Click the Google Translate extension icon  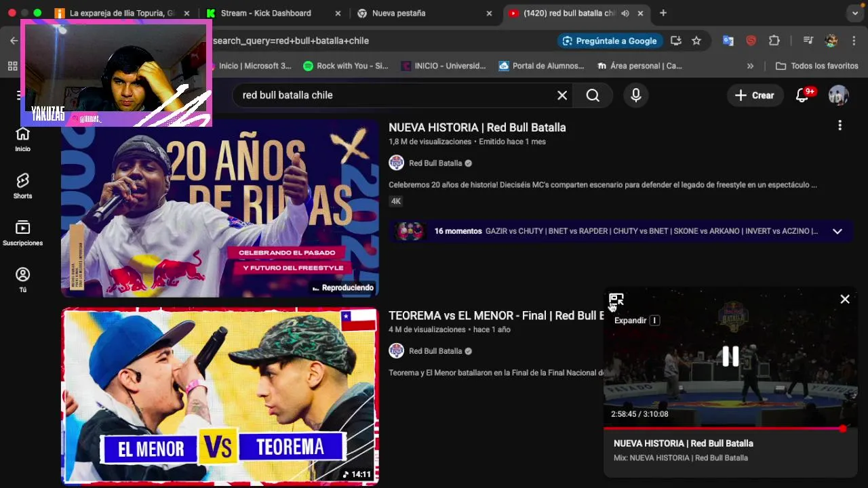point(728,41)
